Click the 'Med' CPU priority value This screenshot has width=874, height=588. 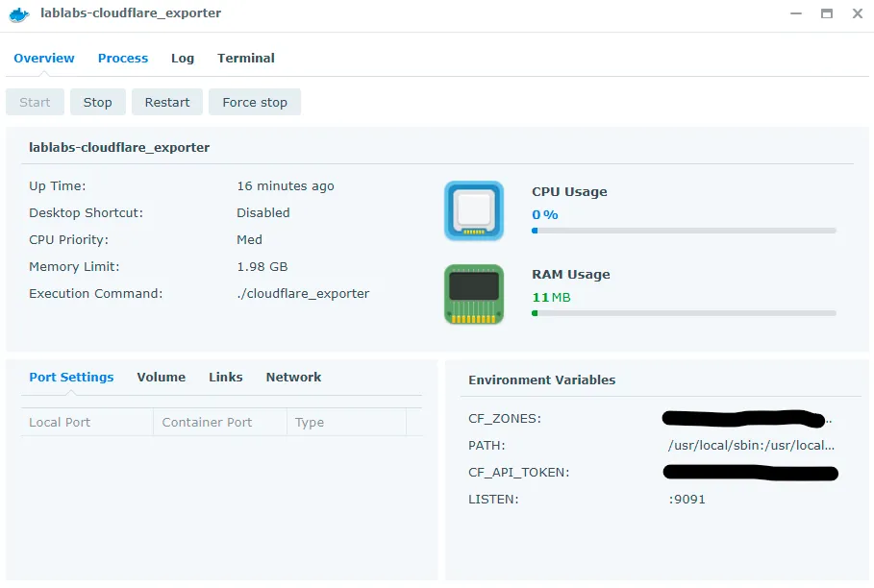[x=249, y=239]
